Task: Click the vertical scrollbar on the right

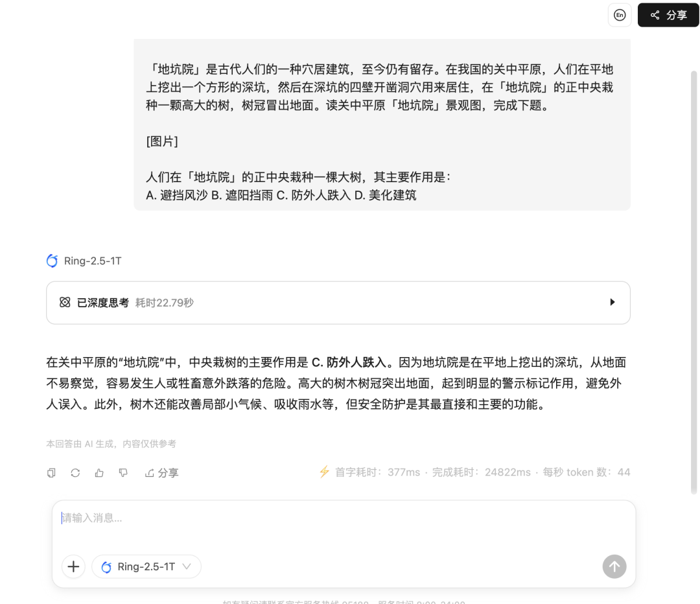Action: (x=694, y=281)
